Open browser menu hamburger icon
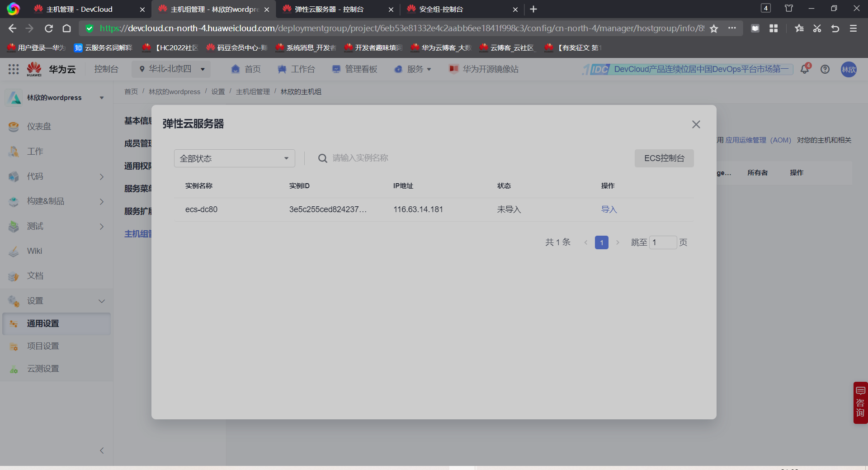Screen dimensions: 868x470 pos(853,28)
